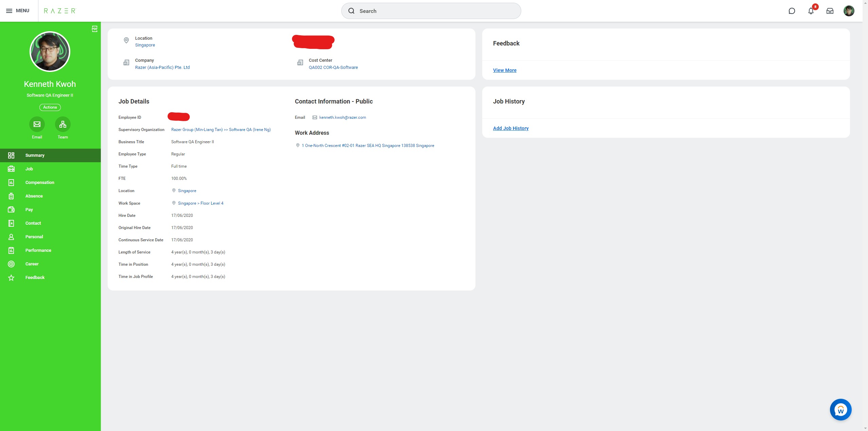
Task: Click the View More link under Feedback
Action: [505, 70]
